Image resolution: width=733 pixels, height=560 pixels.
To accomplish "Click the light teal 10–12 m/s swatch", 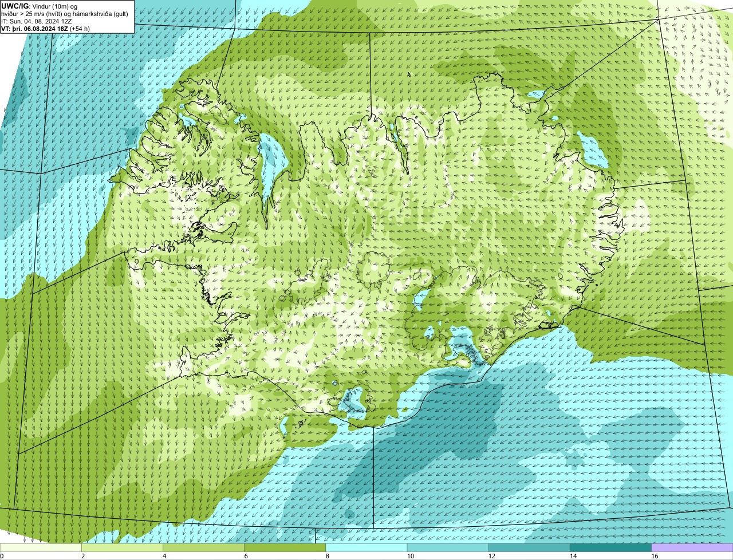I will coord(448,548).
